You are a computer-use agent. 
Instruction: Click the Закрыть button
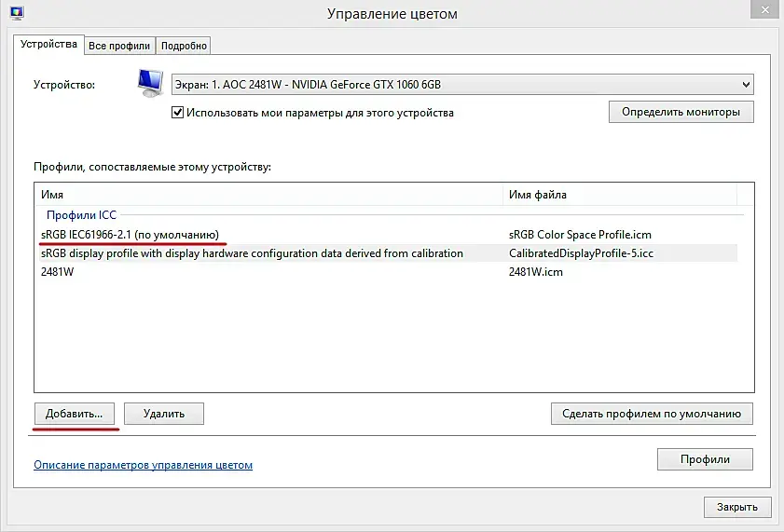click(x=737, y=507)
